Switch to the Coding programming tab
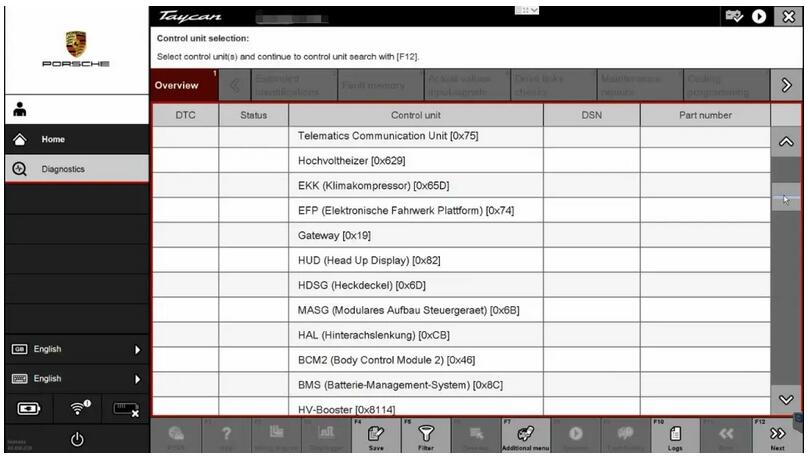 (727, 85)
